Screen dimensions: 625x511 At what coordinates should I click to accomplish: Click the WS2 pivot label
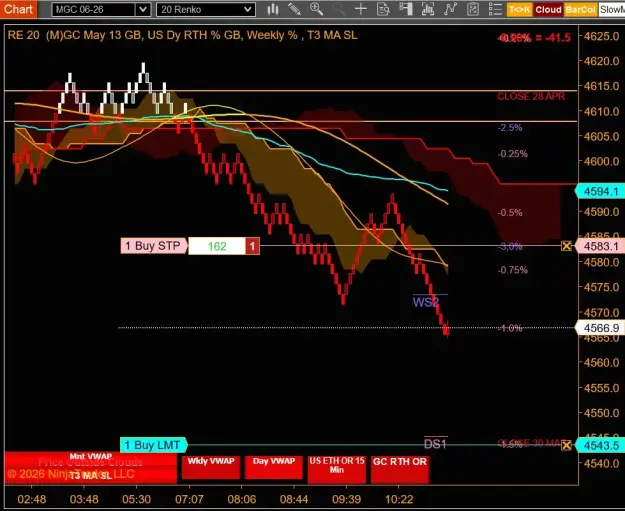pos(426,302)
